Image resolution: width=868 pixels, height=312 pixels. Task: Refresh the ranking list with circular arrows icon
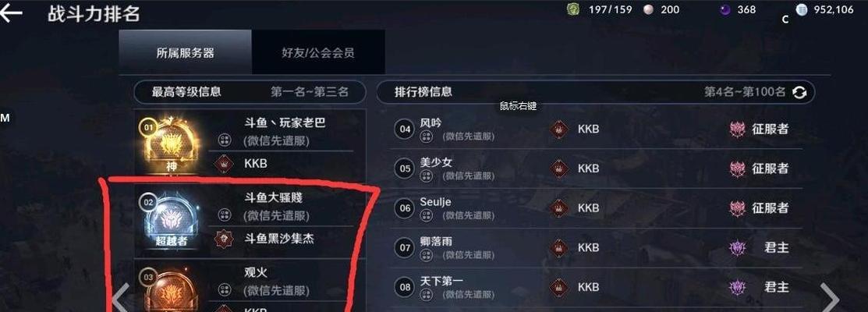pyautogui.click(x=799, y=92)
